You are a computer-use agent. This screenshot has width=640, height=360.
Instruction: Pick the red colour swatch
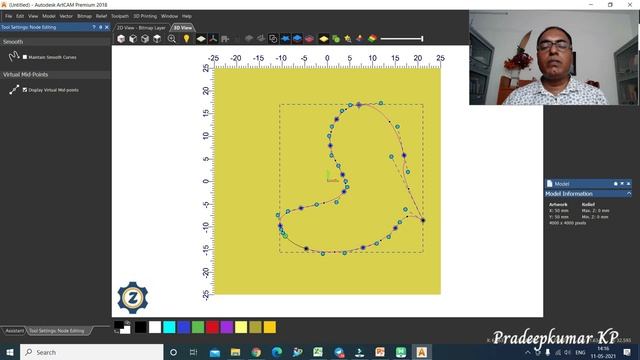(212, 327)
